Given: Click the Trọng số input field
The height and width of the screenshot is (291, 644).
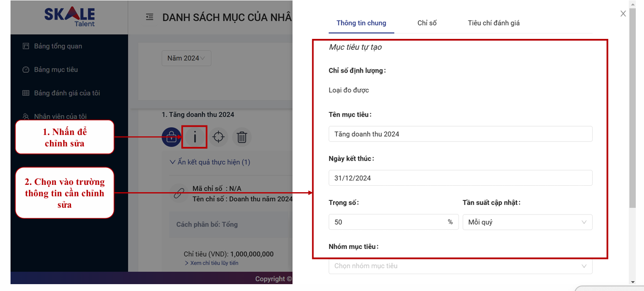Looking at the screenshot, I should (387, 222).
